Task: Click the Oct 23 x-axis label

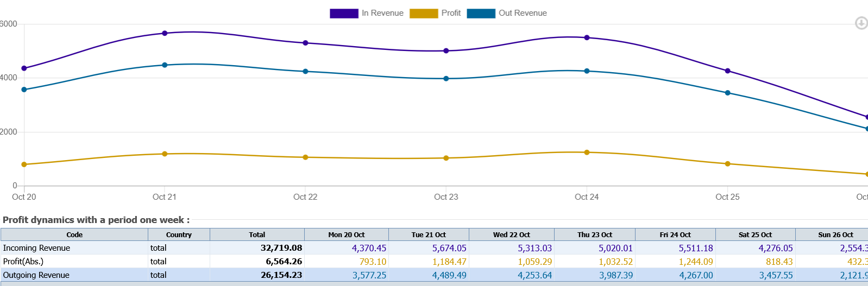Action: click(446, 197)
